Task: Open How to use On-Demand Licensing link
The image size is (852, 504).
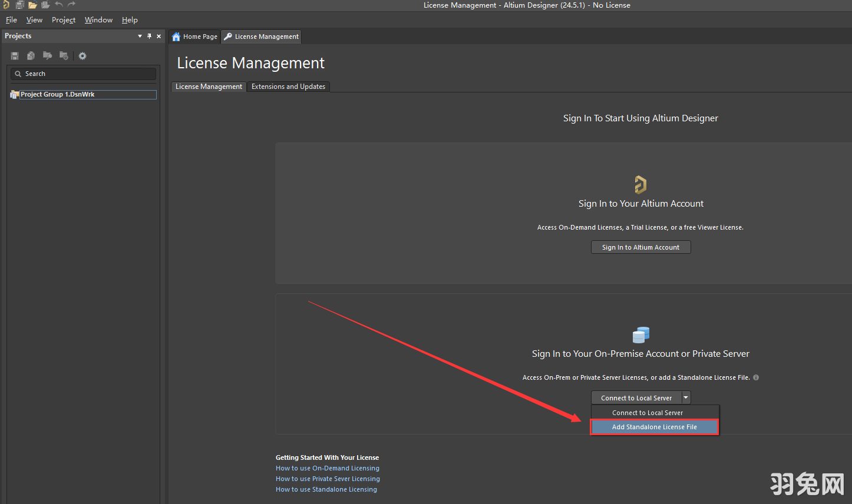Action: click(328, 468)
